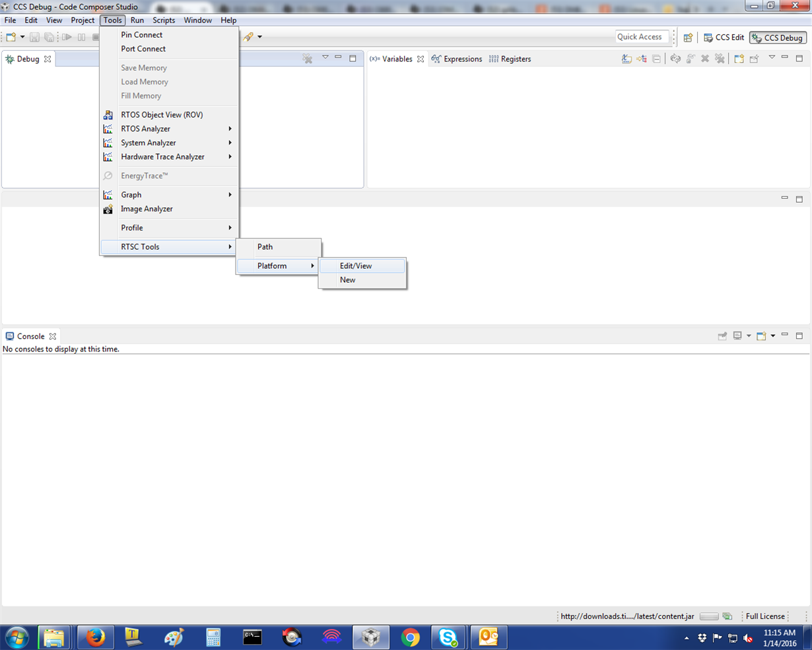Click Collapse All icon in Variables view
Viewport: 812px width, 650px height.
click(x=656, y=59)
